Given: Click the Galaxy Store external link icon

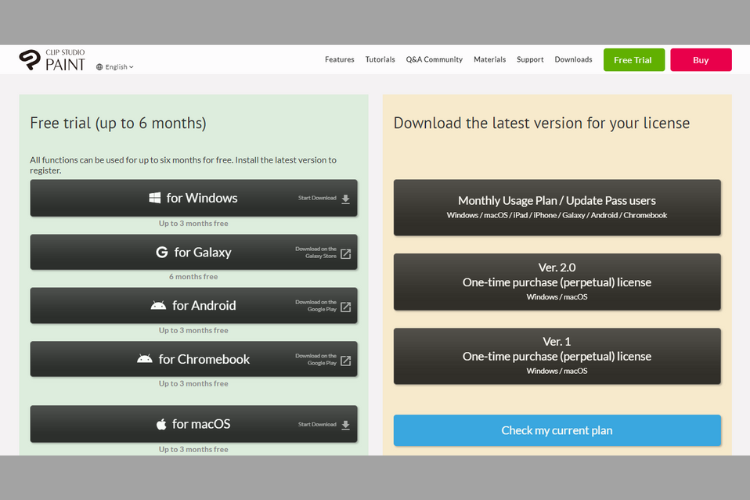Looking at the screenshot, I should (x=346, y=253).
